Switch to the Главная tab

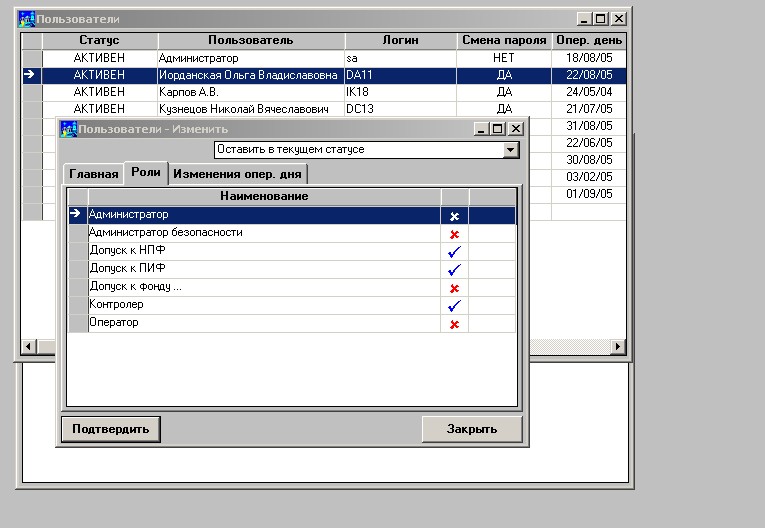pos(93,174)
